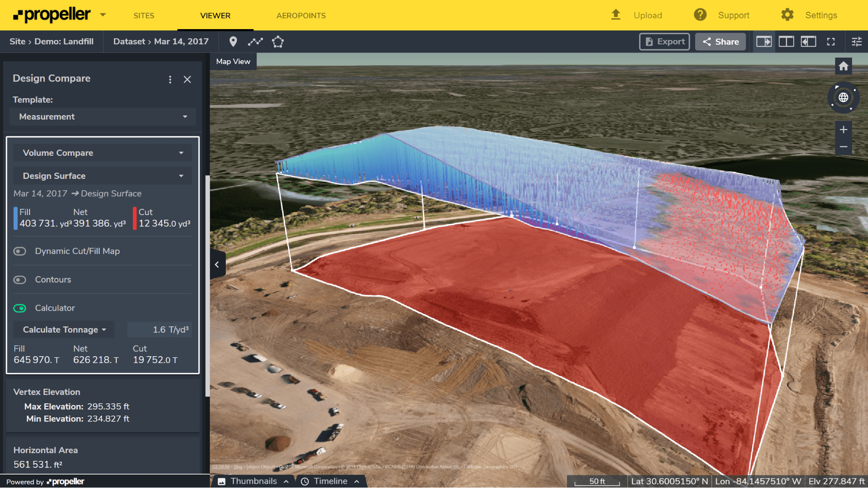Open the globe orientation control
The width and height of the screenshot is (868, 488).
point(843,98)
